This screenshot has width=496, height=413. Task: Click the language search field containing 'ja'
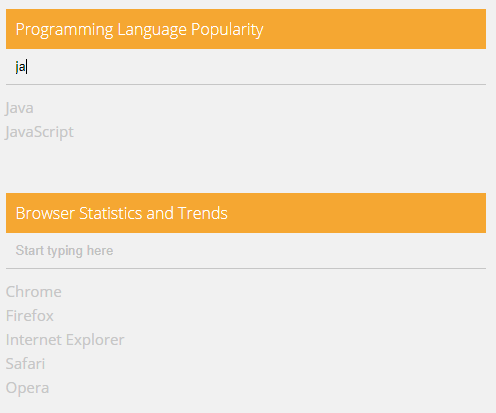click(246, 67)
